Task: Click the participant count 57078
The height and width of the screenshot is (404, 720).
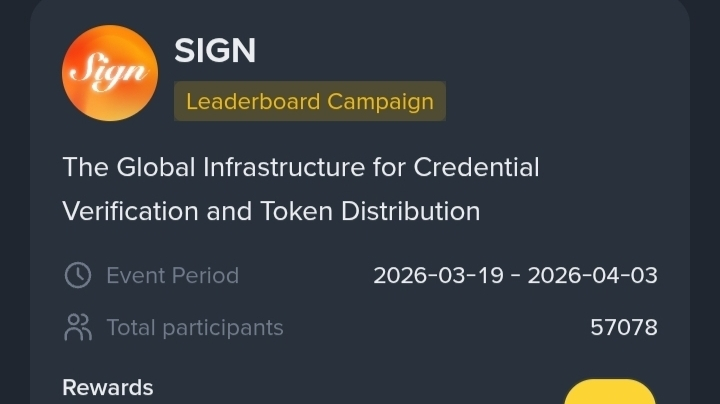Action: (624, 327)
